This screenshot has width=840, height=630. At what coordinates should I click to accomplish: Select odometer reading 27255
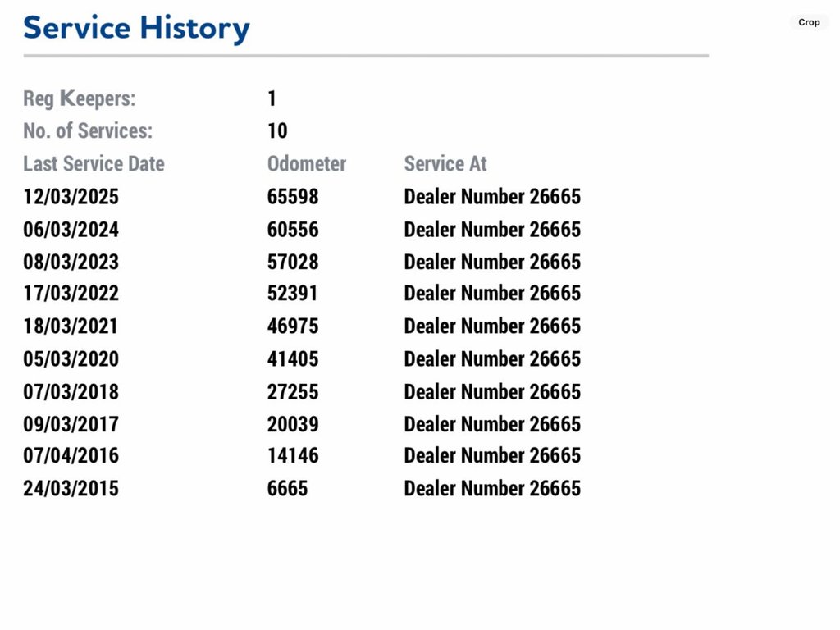coord(293,392)
